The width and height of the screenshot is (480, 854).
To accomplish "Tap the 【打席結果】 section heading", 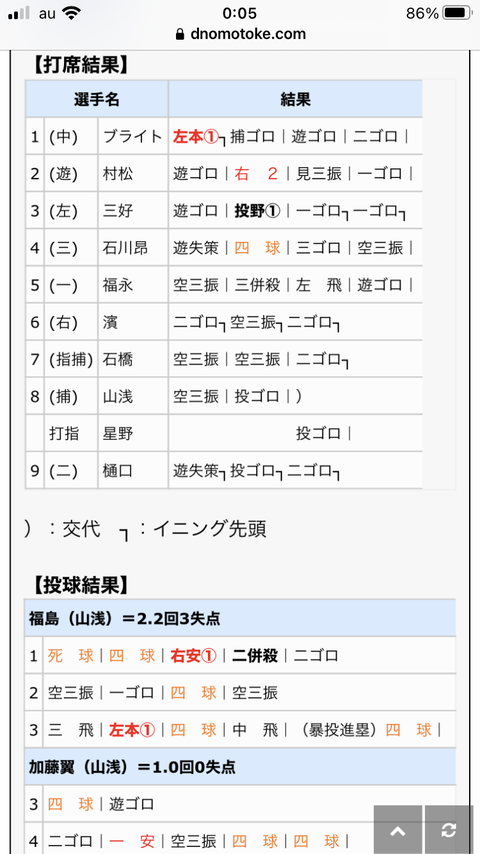I will pyautogui.click(x=81, y=65).
